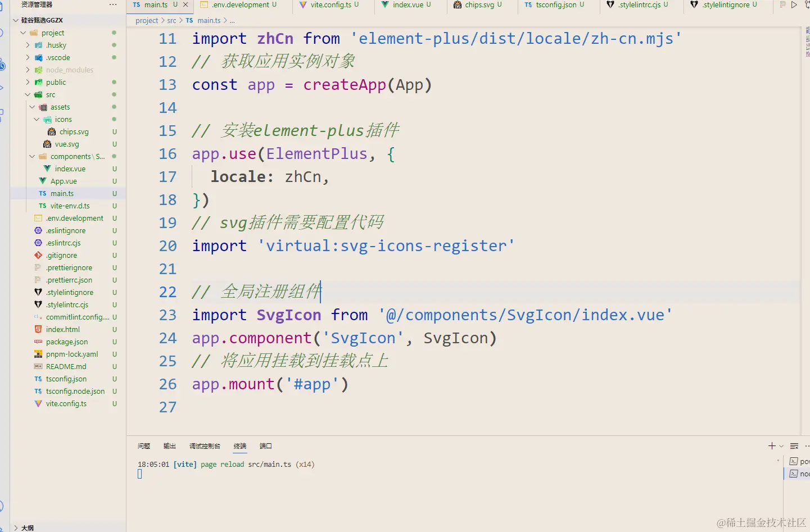Run the current file with the play button
Viewport: 810px width, 532px height.
coord(794,4)
